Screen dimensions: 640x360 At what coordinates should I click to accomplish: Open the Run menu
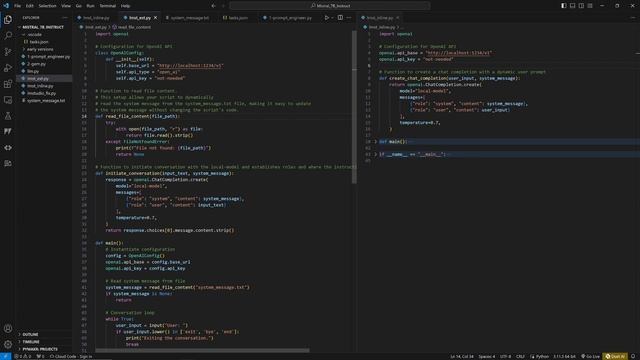click(x=90, y=6)
